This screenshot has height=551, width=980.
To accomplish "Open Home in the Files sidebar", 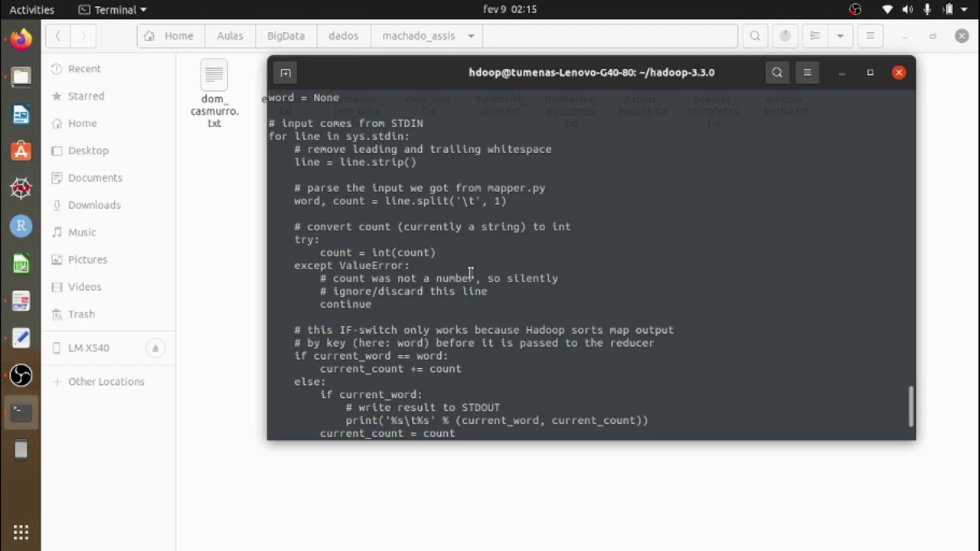I will (108, 123).
